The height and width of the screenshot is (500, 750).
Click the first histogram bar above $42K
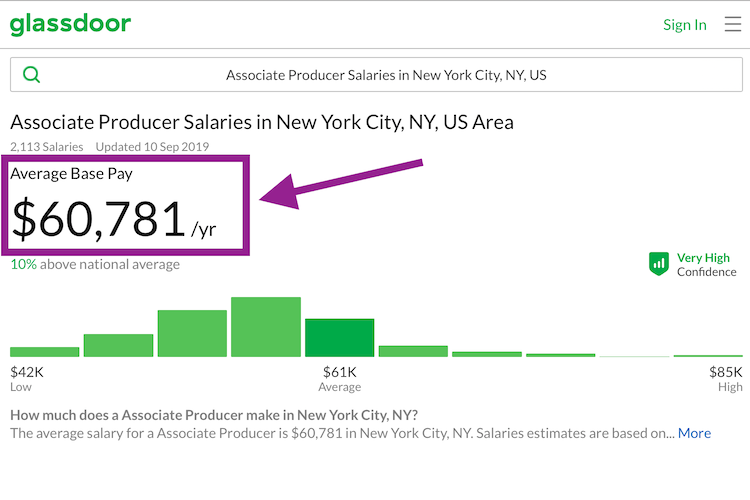(x=44, y=351)
